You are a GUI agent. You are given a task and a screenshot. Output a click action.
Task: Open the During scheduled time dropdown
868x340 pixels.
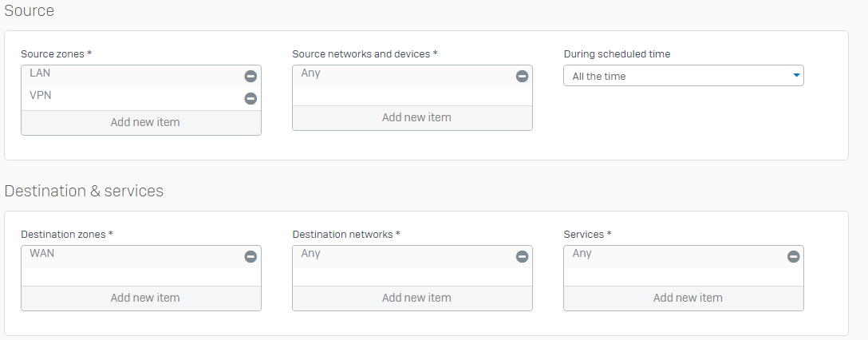coord(684,76)
